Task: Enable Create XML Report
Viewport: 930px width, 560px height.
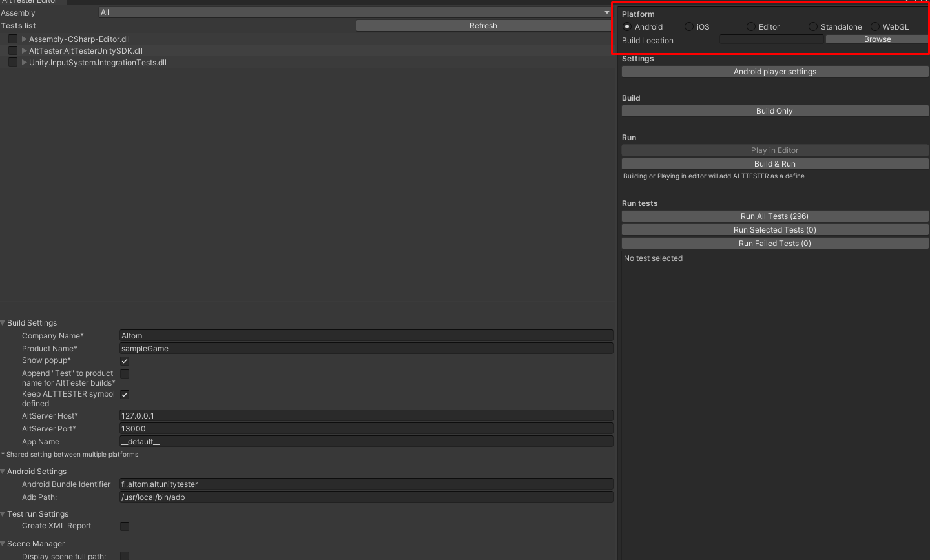Action: pyautogui.click(x=124, y=526)
